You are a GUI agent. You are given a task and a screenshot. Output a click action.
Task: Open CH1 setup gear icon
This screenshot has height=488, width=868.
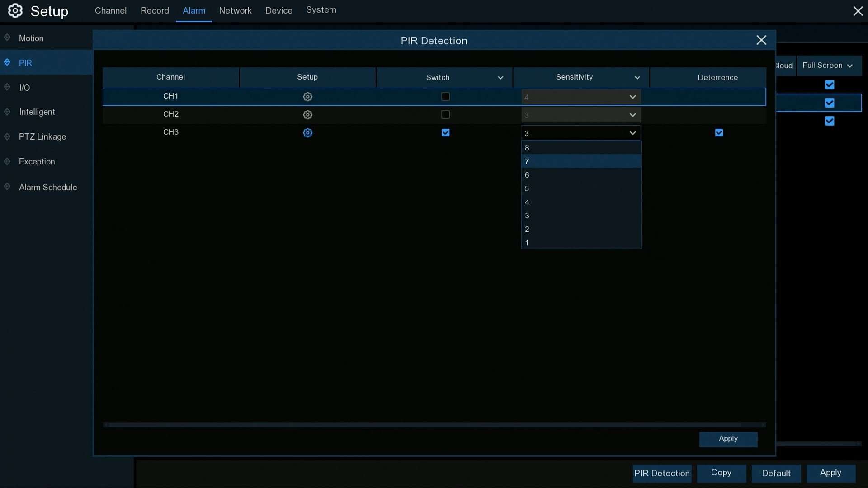click(x=307, y=97)
